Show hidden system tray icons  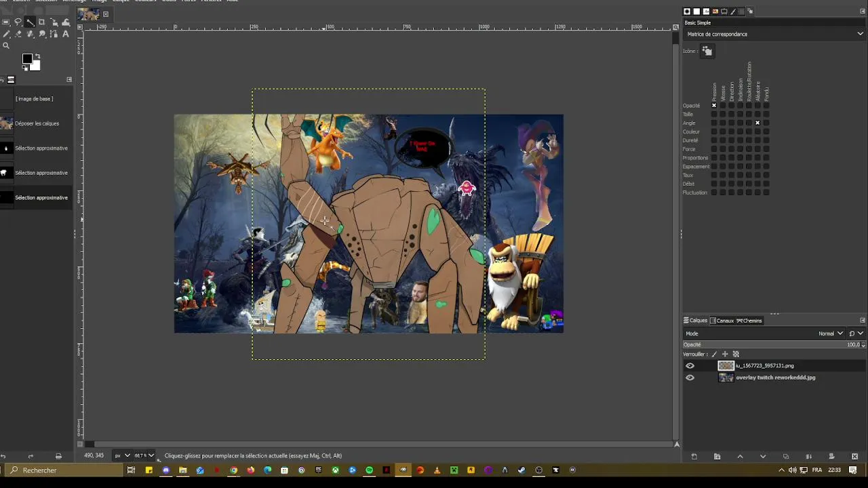[x=781, y=470]
